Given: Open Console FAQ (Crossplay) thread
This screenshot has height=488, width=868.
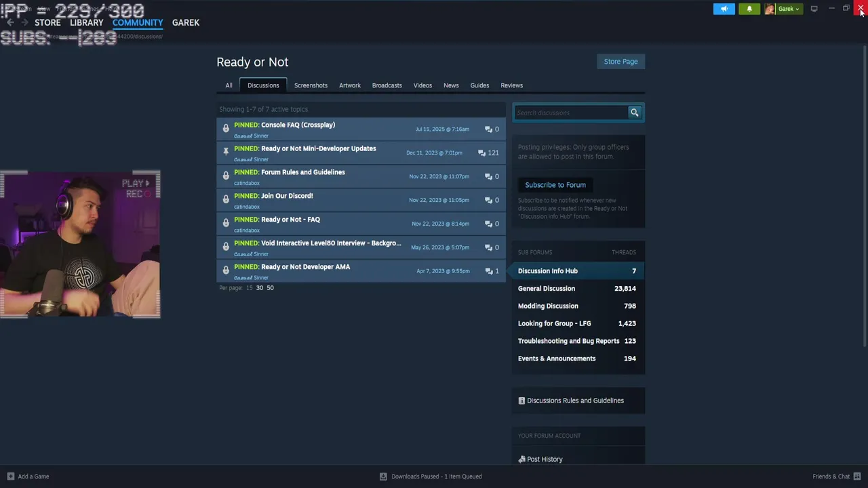Looking at the screenshot, I should click(298, 125).
